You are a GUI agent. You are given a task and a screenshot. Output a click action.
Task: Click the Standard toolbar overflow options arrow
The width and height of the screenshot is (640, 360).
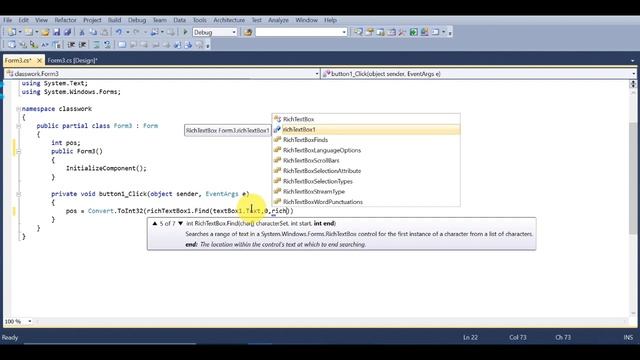coord(450,33)
